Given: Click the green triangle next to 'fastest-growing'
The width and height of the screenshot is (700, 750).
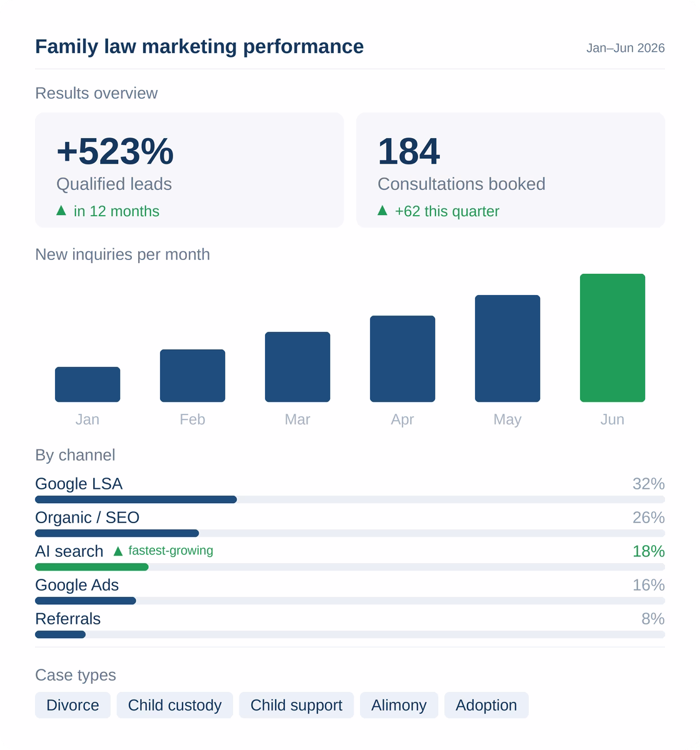Looking at the screenshot, I should tap(118, 551).
